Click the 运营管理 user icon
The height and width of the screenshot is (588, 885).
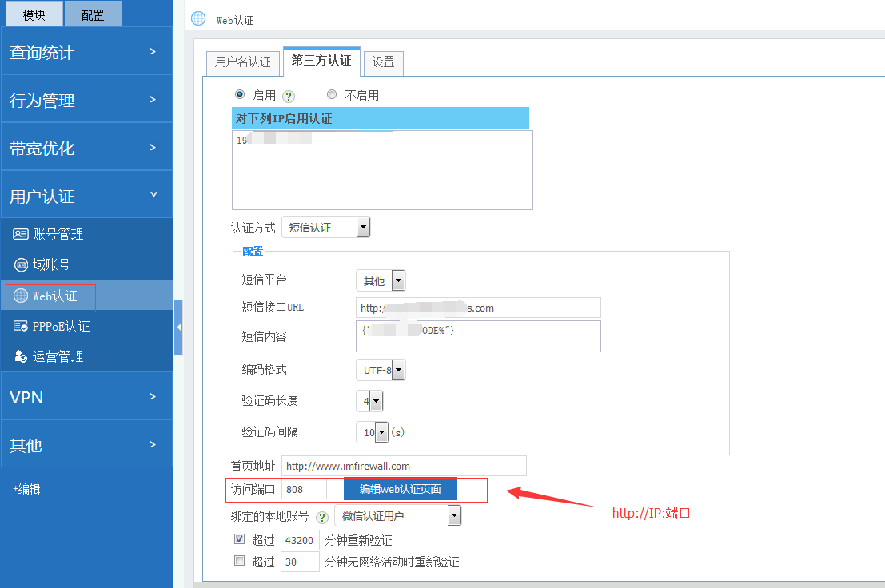(21, 356)
